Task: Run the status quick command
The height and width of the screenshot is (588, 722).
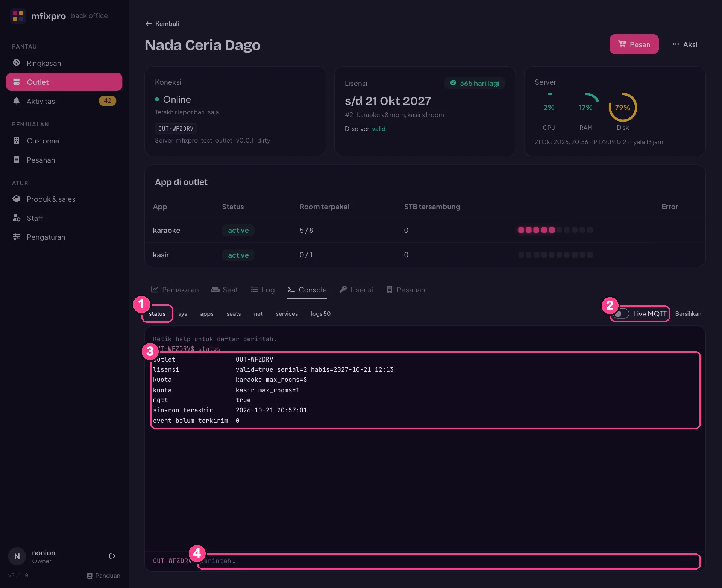Action: point(157,314)
